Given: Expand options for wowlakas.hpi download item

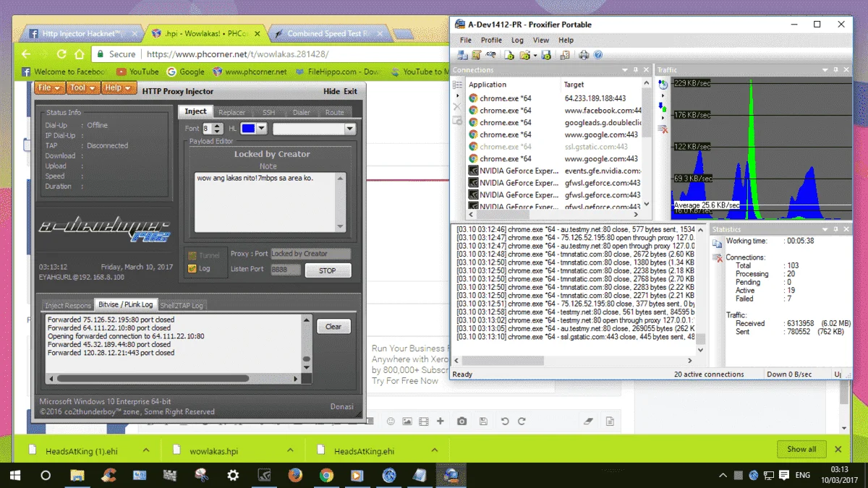Looking at the screenshot, I should pyautogui.click(x=292, y=450).
